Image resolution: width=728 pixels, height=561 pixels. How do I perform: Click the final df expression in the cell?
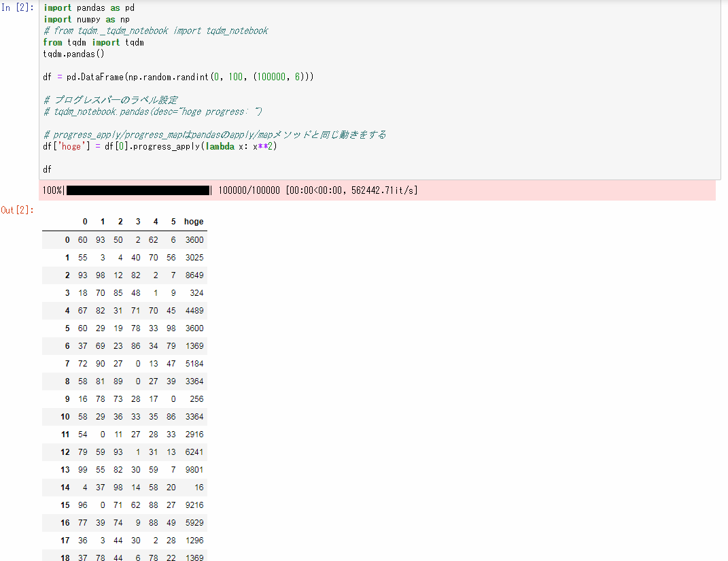click(x=47, y=169)
